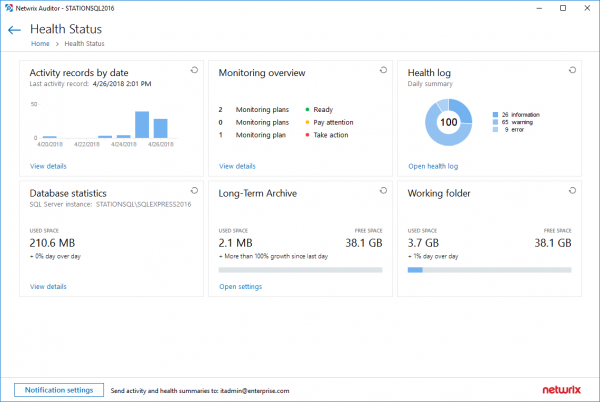Click the Working folder usage bar
Viewport: 600px width, 402px height.
pos(489,270)
